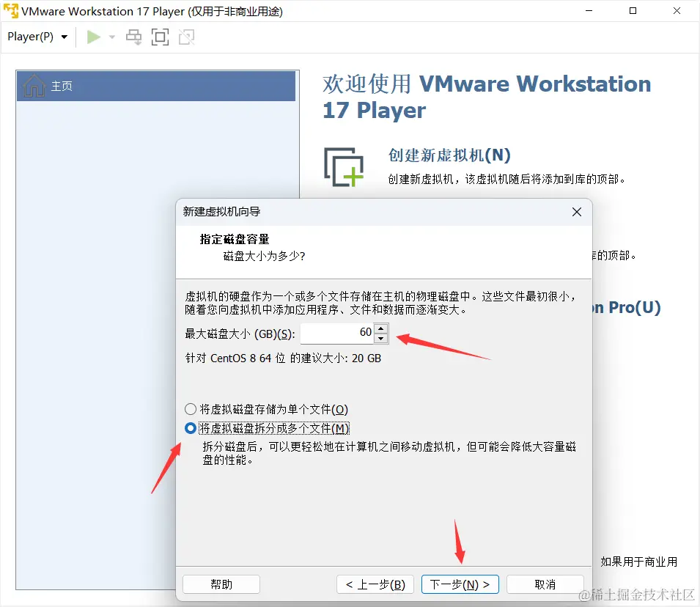Click the 最大磁盘大小 input field
Image resolution: width=700 pixels, height=607 pixels.
point(337,333)
